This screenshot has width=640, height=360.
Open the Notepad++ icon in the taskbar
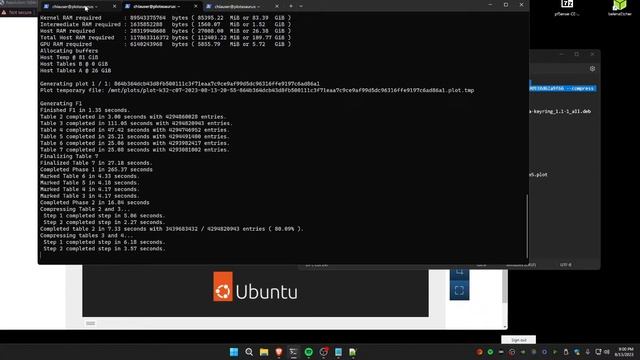pos(353,352)
